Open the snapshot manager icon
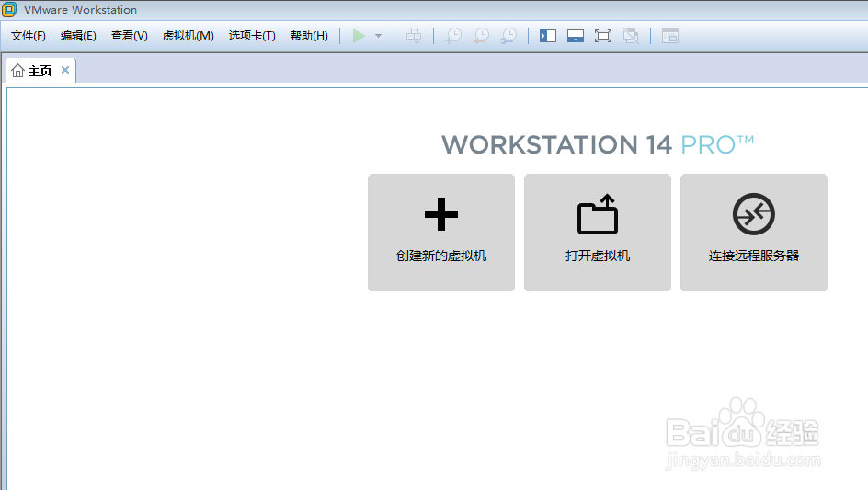The image size is (868, 490). (x=508, y=36)
